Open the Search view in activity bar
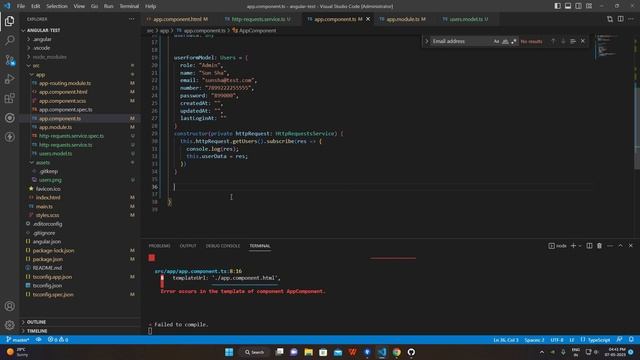The height and width of the screenshot is (360, 640). [9, 40]
